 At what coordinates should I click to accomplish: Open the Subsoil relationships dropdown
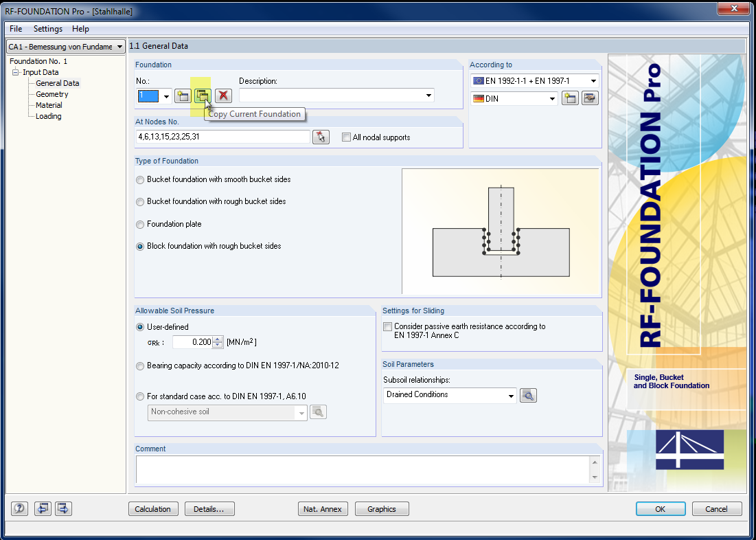pos(511,395)
